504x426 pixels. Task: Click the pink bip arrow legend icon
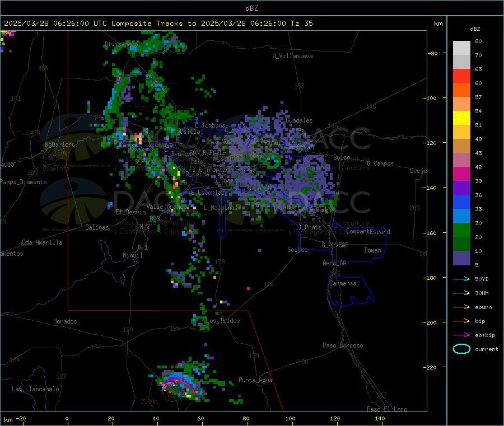[461, 321]
